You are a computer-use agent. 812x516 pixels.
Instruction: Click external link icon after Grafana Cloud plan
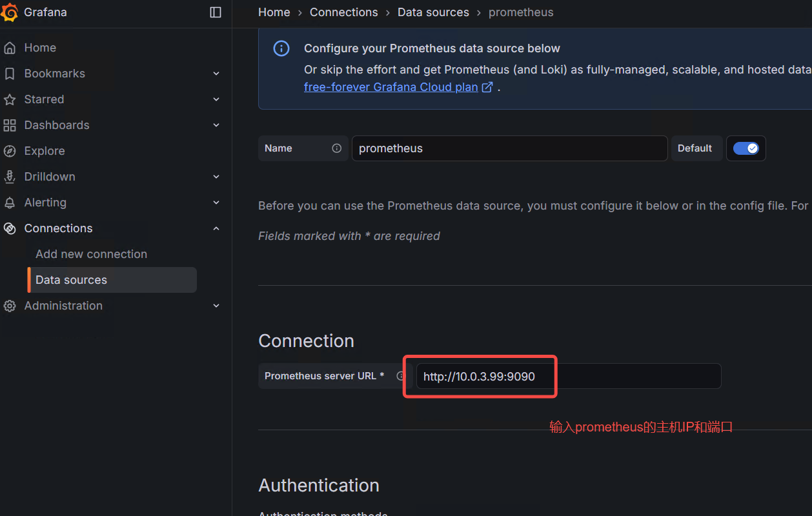pos(488,87)
